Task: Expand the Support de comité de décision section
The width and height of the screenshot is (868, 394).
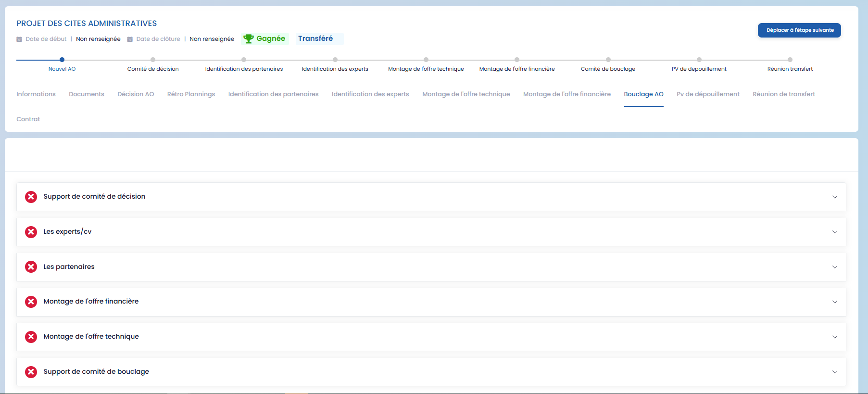Action: pos(834,197)
